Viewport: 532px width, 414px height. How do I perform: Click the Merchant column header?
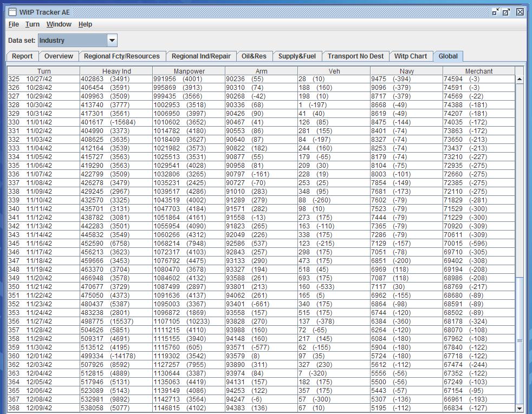click(479, 71)
